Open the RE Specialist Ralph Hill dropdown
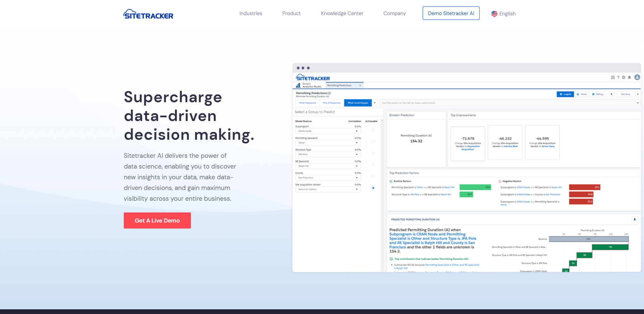 point(328,166)
